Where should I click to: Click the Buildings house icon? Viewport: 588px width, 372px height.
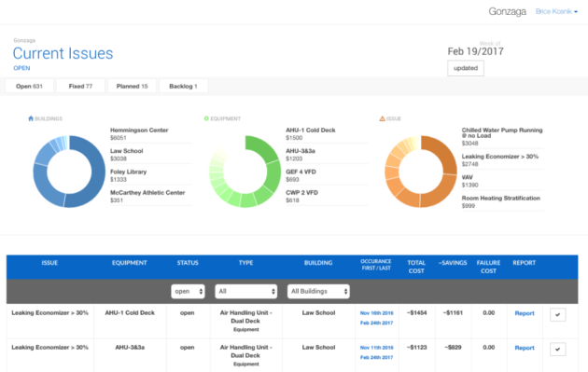point(31,118)
